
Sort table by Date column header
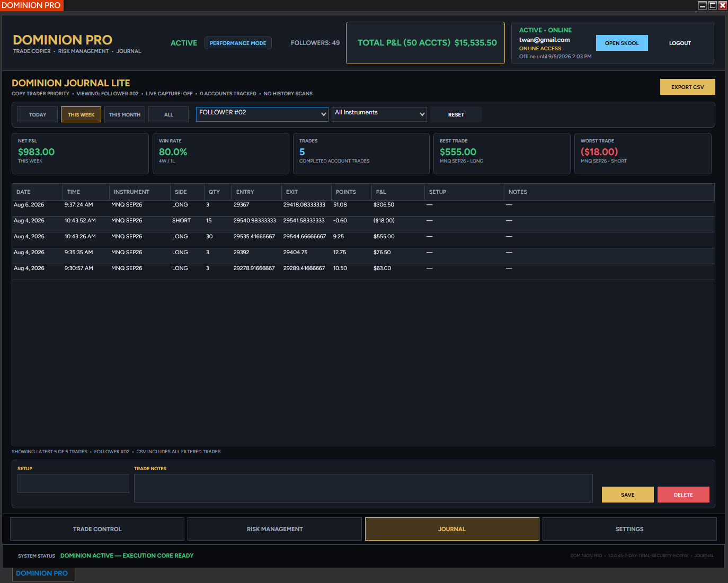pyautogui.click(x=37, y=192)
